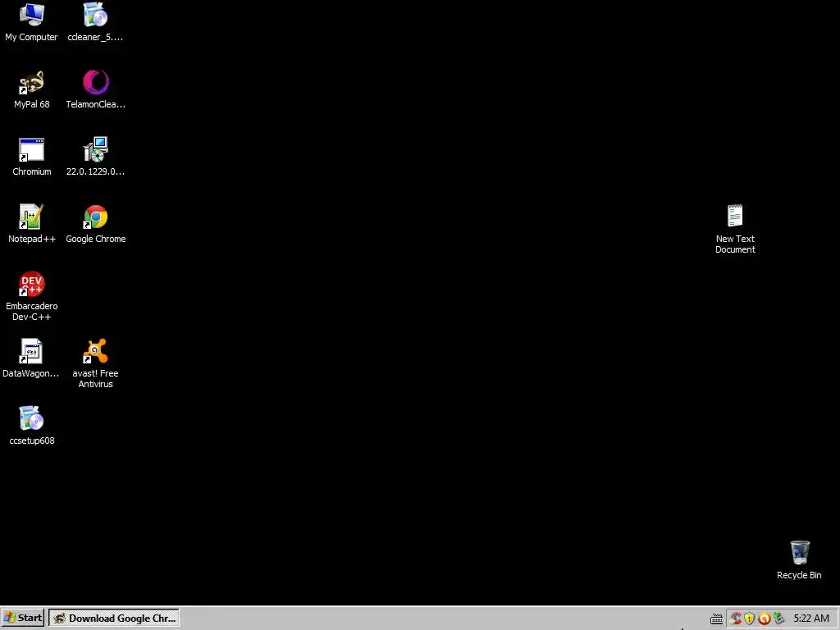Viewport: 840px width, 630px height.
Task: Click the 5:22 AM system clock
Action: pos(811,619)
